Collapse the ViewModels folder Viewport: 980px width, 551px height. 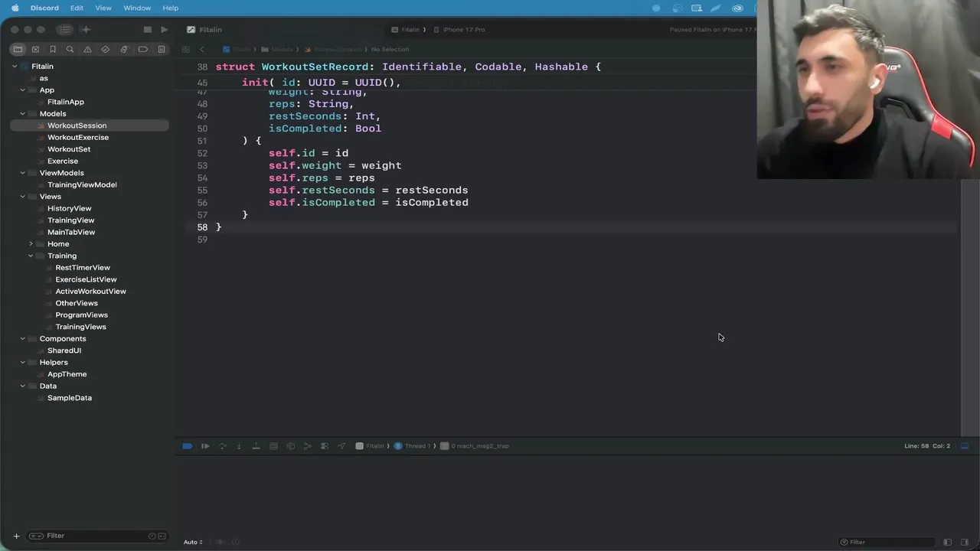click(x=22, y=173)
